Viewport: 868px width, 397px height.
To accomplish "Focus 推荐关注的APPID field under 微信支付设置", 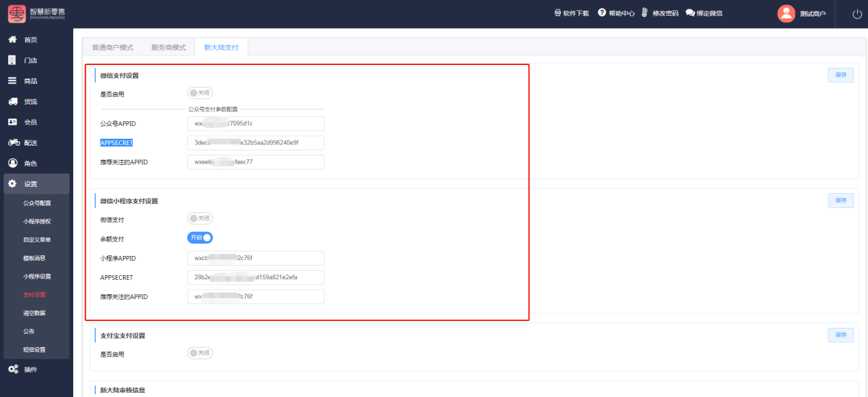I will point(256,162).
